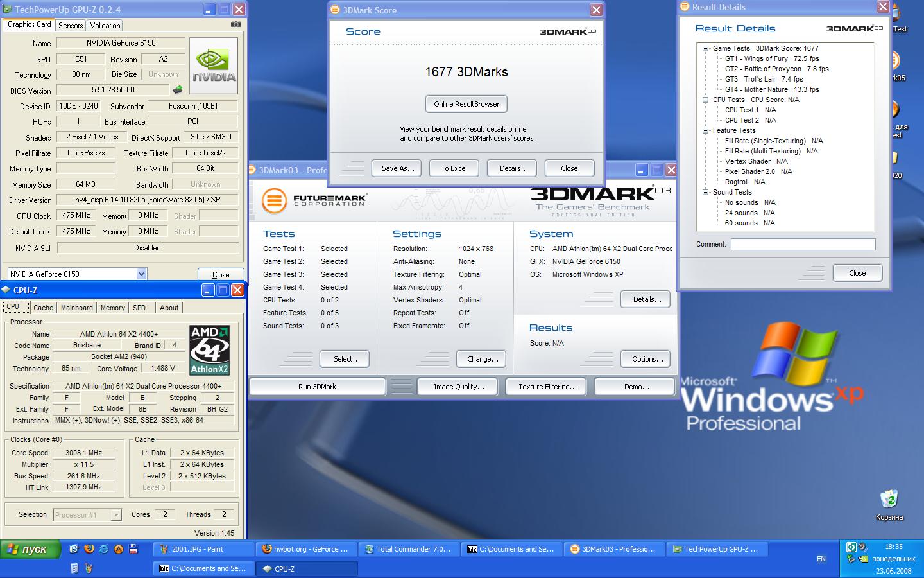Click Details... in the 3DMark Score window
This screenshot has width=924, height=578.
512,168
